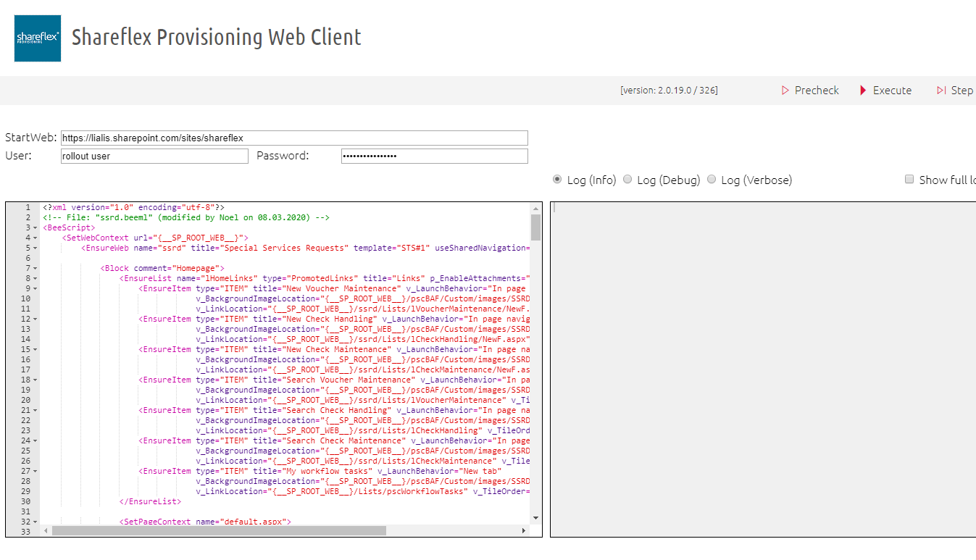Collapse the fold on line 9
Viewport: 976px width, 560px height.
(36, 288)
